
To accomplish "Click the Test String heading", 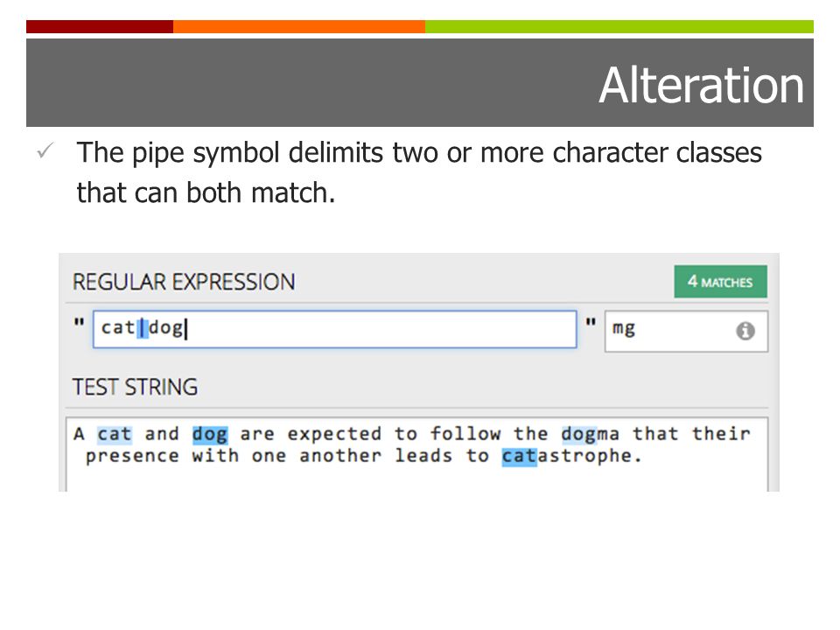I will (x=135, y=387).
